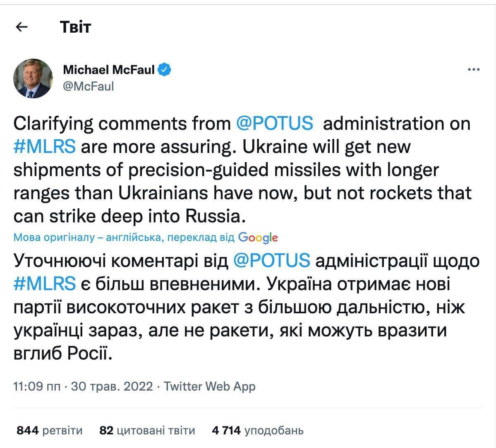View the 82 цитовані твіти list
496x448 pixels.
tap(147, 431)
